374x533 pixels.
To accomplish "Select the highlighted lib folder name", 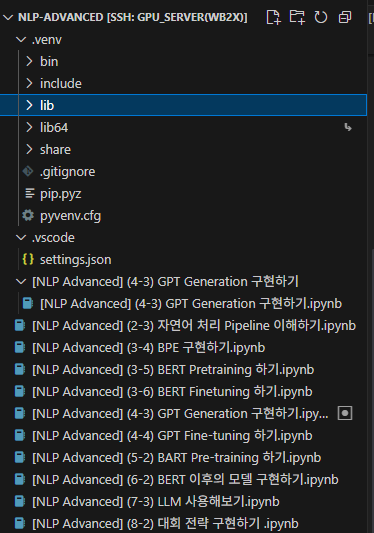I will coord(47,105).
